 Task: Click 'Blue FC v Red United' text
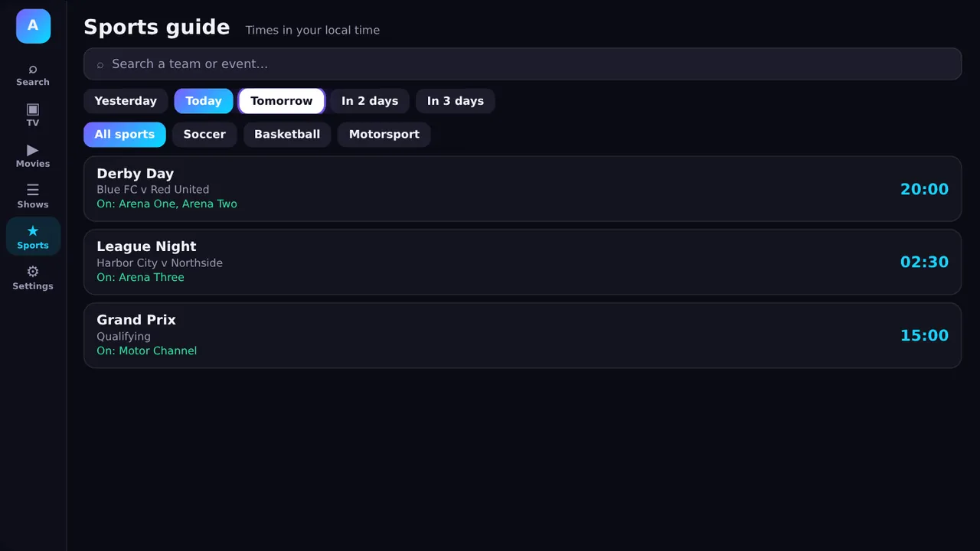(x=153, y=190)
